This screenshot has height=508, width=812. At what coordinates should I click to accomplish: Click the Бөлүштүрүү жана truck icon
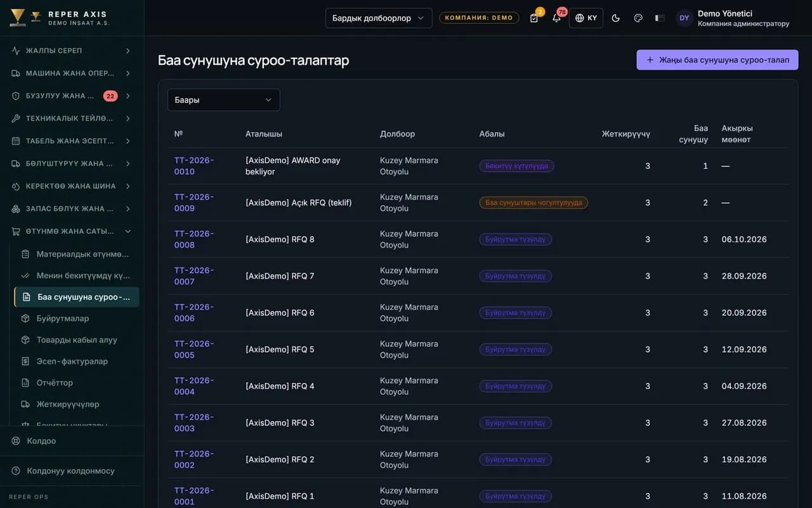point(16,163)
